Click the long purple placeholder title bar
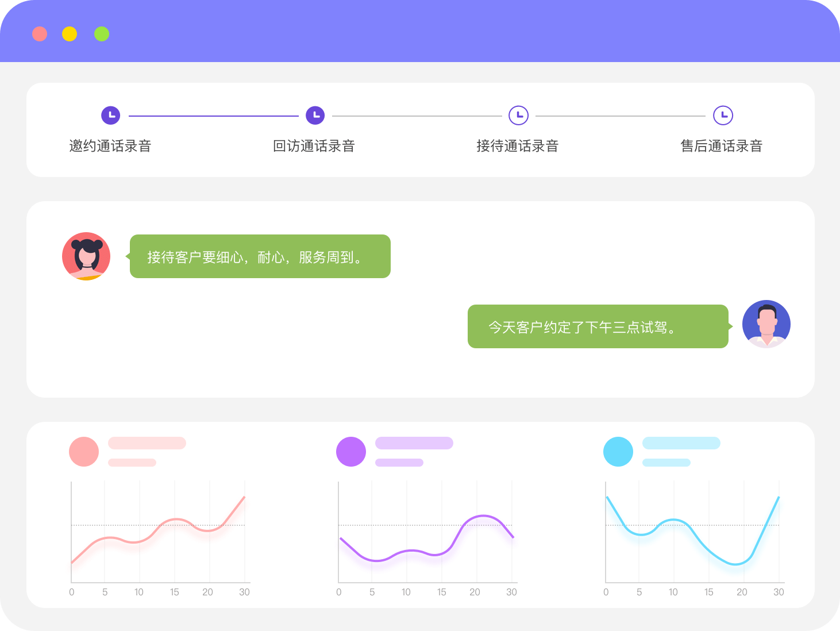The image size is (840, 631). pos(414,443)
